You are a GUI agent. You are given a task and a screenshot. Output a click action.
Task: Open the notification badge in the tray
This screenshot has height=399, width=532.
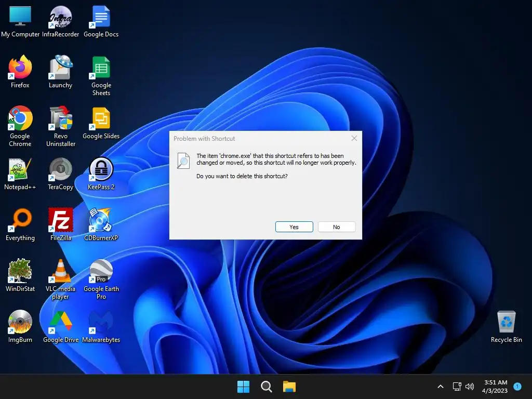pos(517,386)
